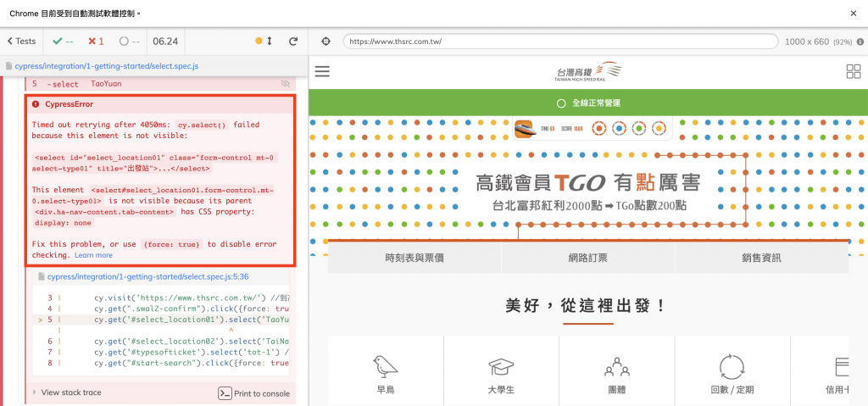Screen dimensions: 868x406
Task: Close the Chrome automation notification bar
Action: (x=853, y=14)
